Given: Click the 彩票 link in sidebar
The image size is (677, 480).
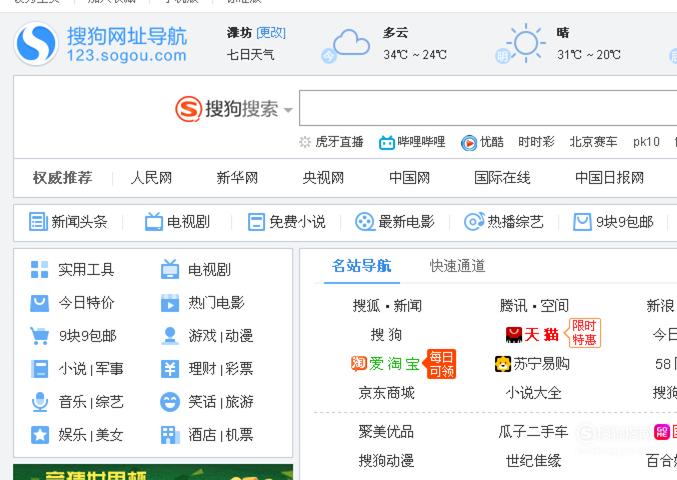Looking at the screenshot, I should pyautogui.click(x=239, y=369).
